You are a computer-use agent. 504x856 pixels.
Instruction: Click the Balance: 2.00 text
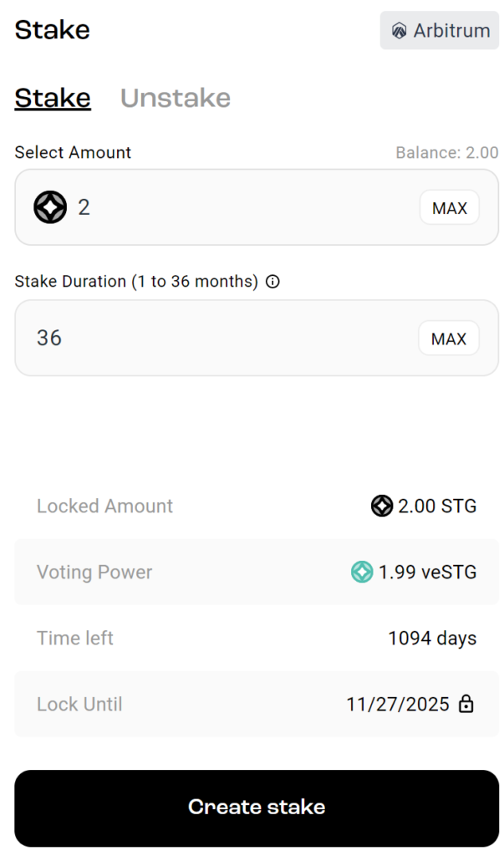pos(446,153)
